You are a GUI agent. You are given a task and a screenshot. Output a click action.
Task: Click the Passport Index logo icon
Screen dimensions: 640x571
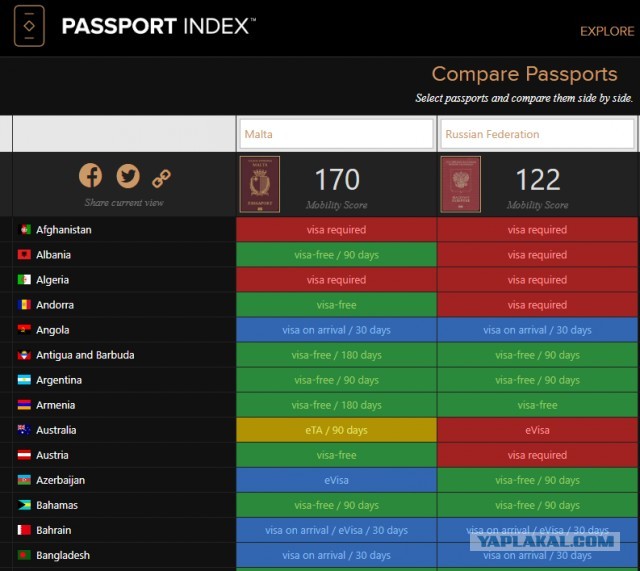29,26
